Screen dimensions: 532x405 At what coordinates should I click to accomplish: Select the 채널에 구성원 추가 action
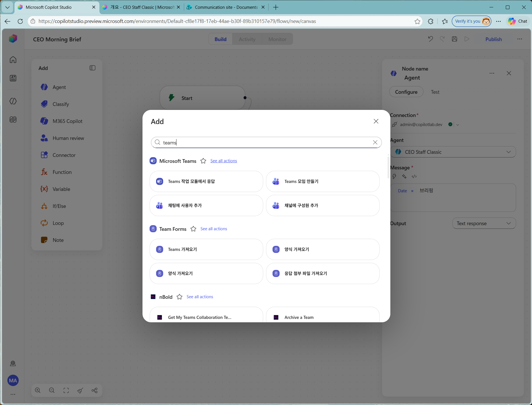point(323,205)
